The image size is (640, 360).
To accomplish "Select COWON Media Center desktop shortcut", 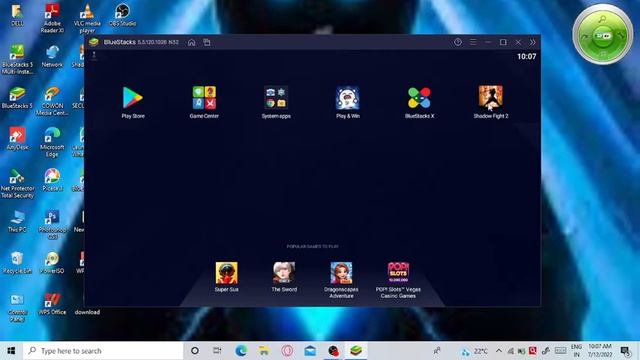I will pos(52,101).
